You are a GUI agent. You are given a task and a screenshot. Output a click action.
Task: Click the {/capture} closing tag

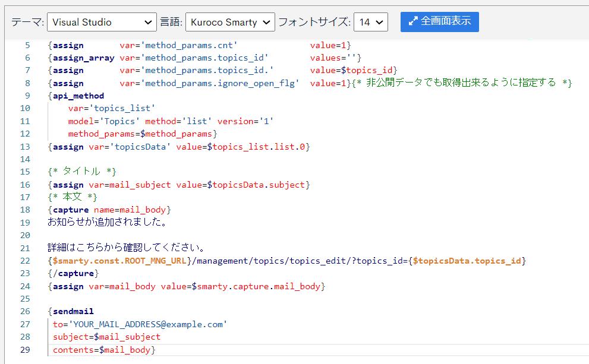click(x=73, y=273)
